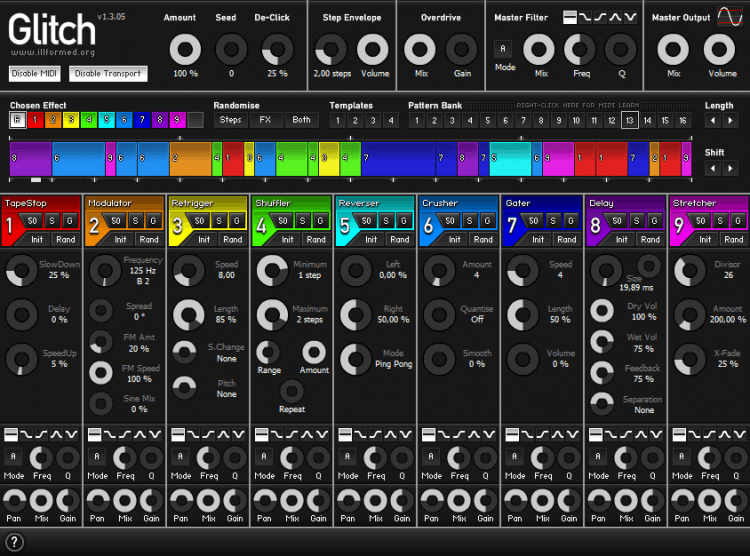Choose cyan effect swatch 5
The height and width of the screenshot is (556, 750).
point(106,120)
